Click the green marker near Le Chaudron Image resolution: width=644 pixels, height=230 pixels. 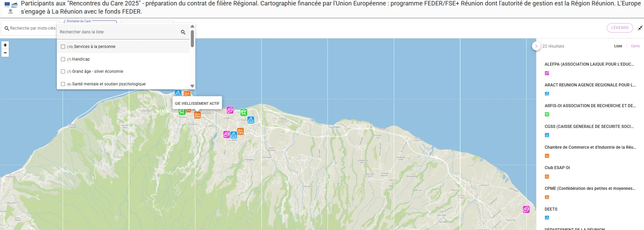click(x=244, y=112)
